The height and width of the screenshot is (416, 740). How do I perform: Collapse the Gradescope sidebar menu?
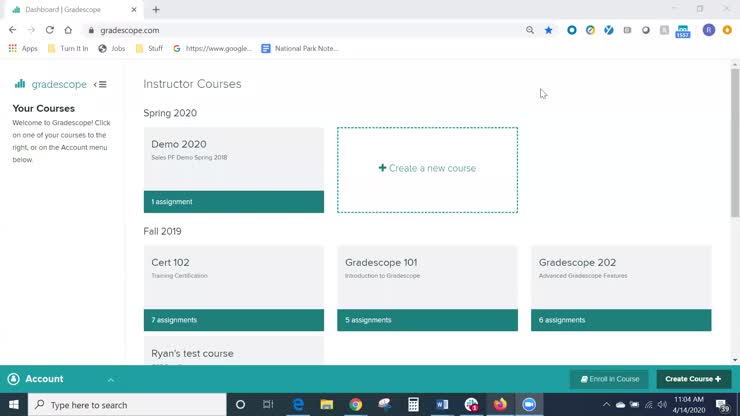pos(100,85)
